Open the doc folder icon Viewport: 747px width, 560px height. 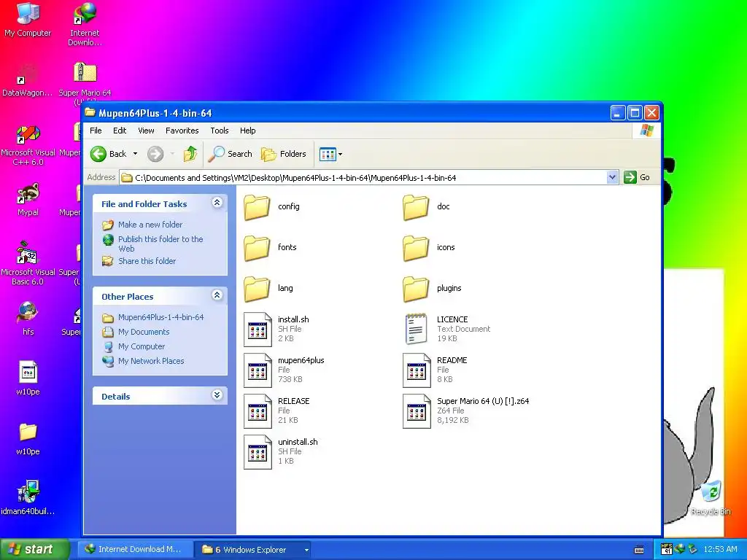pos(416,206)
